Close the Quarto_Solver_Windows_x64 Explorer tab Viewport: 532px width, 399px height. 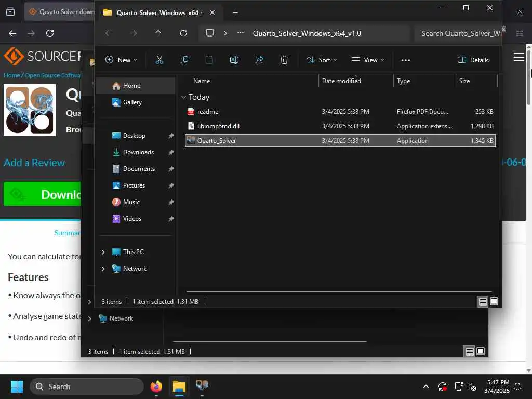212,12
